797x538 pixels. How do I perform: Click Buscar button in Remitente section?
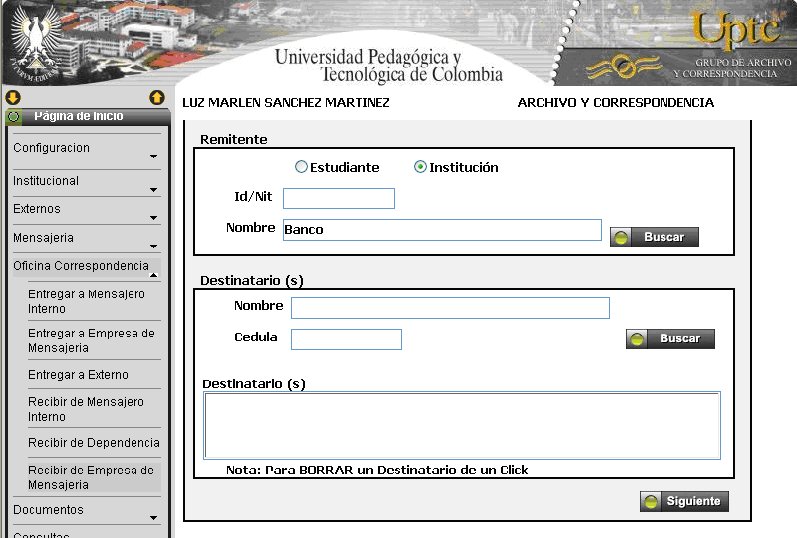click(654, 237)
